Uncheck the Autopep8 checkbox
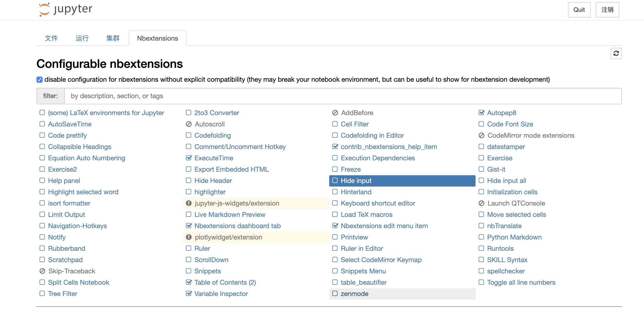 click(x=481, y=113)
